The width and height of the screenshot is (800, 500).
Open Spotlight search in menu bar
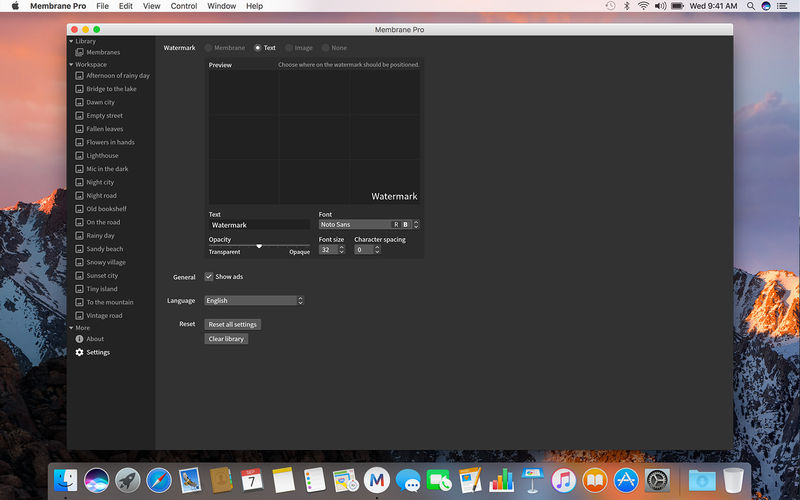click(x=751, y=6)
